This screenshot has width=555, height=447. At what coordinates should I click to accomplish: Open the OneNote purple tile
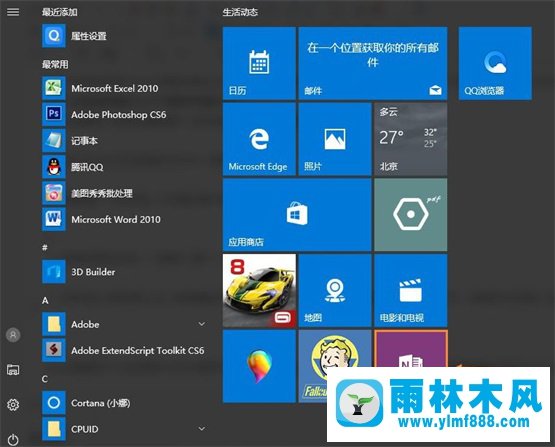(411, 349)
